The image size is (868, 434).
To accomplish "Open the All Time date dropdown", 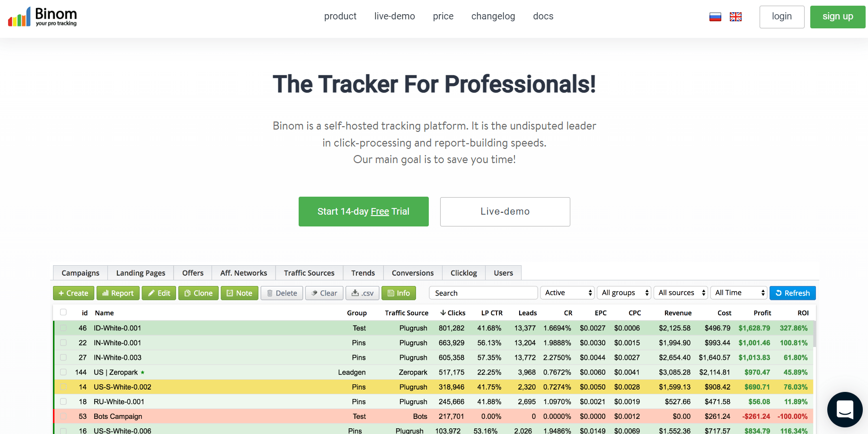I will click(x=739, y=293).
